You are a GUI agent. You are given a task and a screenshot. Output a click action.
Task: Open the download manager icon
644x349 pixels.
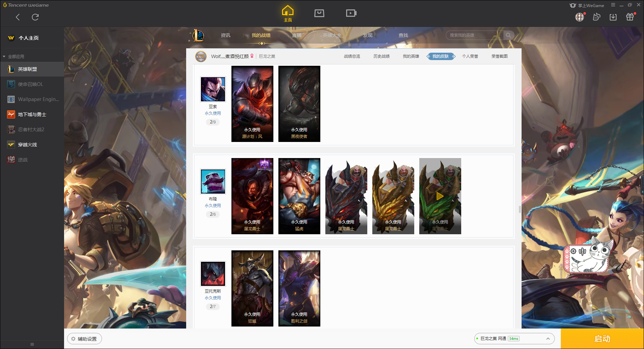[x=613, y=17]
